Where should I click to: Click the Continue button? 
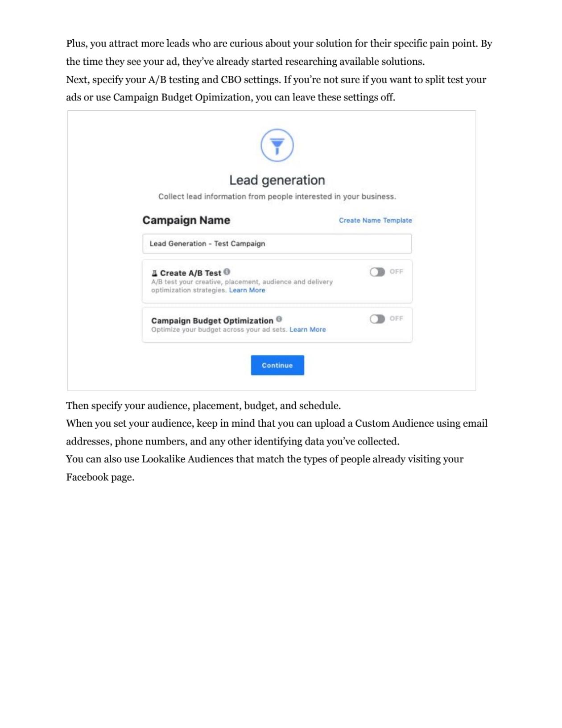pyautogui.click(x=277, y=365)
